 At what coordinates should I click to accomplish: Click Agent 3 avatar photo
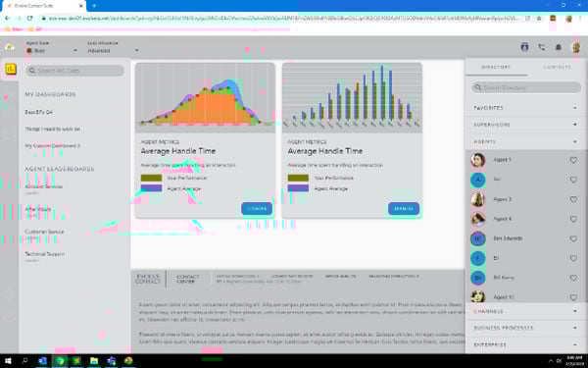(x=478, y=199)
